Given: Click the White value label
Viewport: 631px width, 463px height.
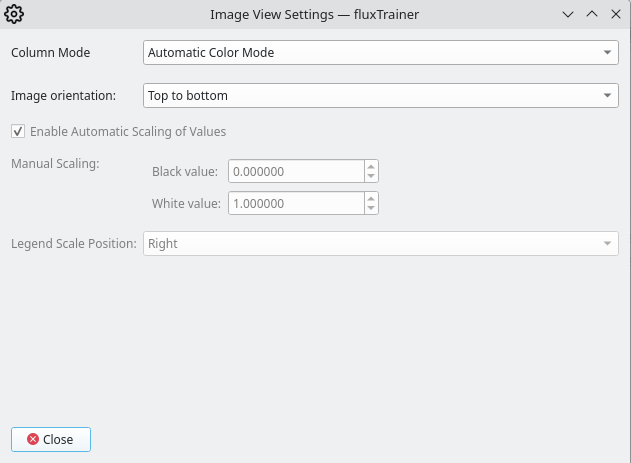Looking at the screenshot, I should (x=186, y=204).
